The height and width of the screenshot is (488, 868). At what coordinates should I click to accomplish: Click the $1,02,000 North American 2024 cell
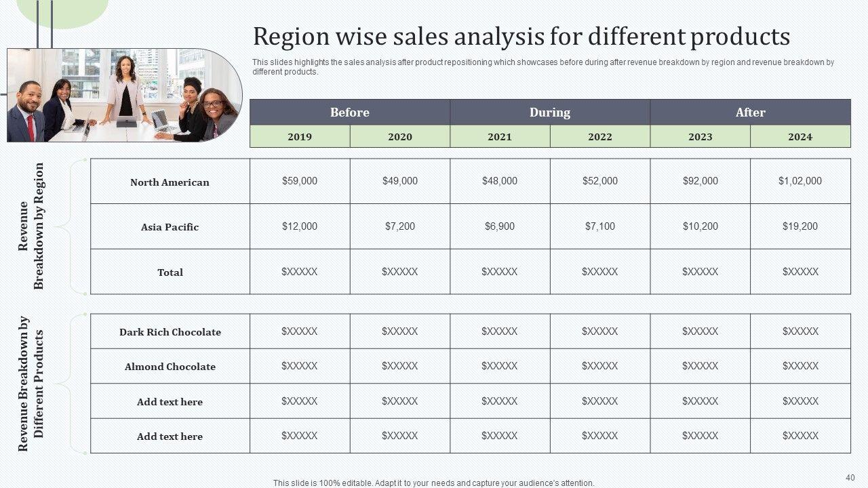[800, 181]
